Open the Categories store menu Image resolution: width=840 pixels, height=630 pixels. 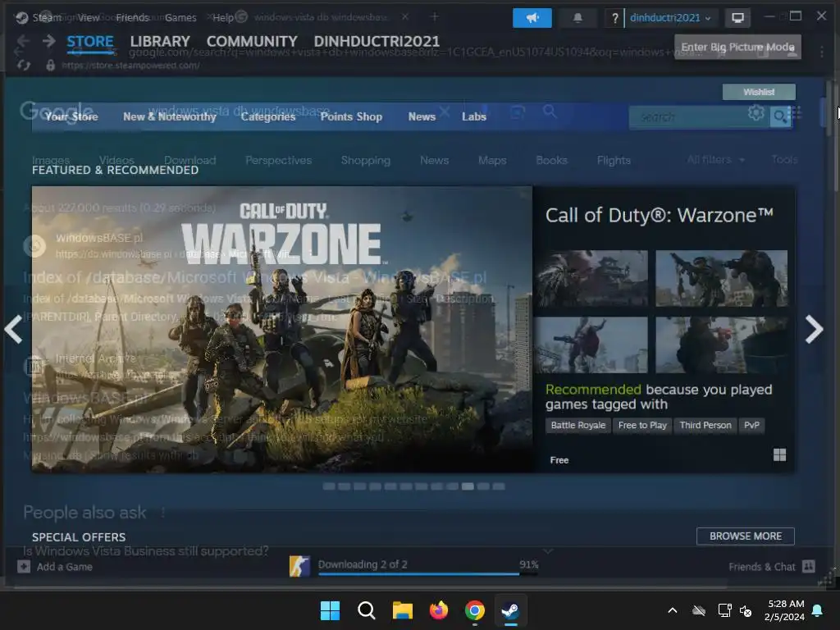[268, 116]
